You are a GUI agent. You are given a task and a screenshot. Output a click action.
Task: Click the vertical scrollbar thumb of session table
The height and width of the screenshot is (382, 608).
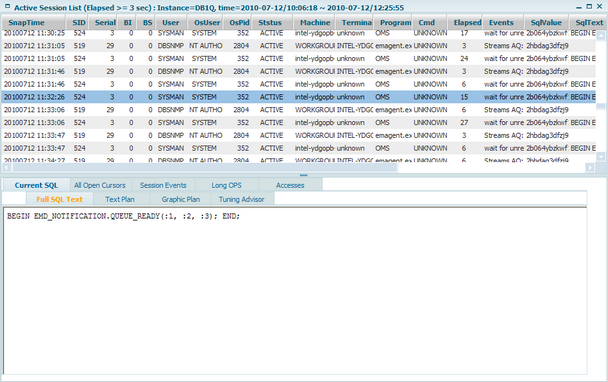(601, 106)
